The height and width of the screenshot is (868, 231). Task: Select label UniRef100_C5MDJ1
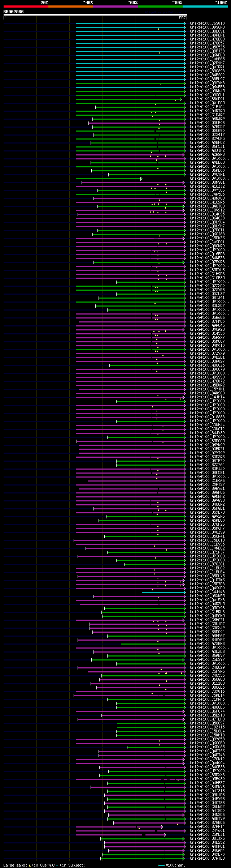point(207,835)
